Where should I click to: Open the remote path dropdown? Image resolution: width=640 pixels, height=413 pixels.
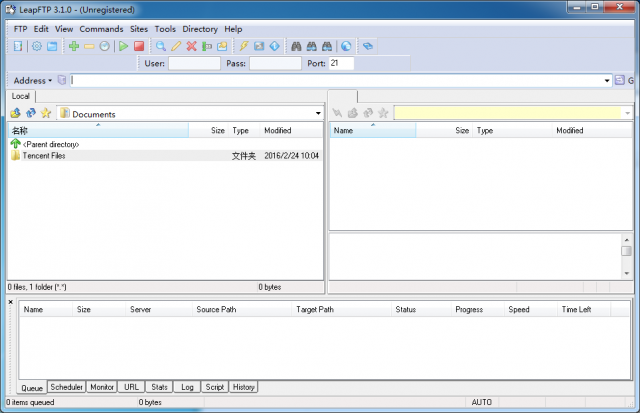pos(626,114)
